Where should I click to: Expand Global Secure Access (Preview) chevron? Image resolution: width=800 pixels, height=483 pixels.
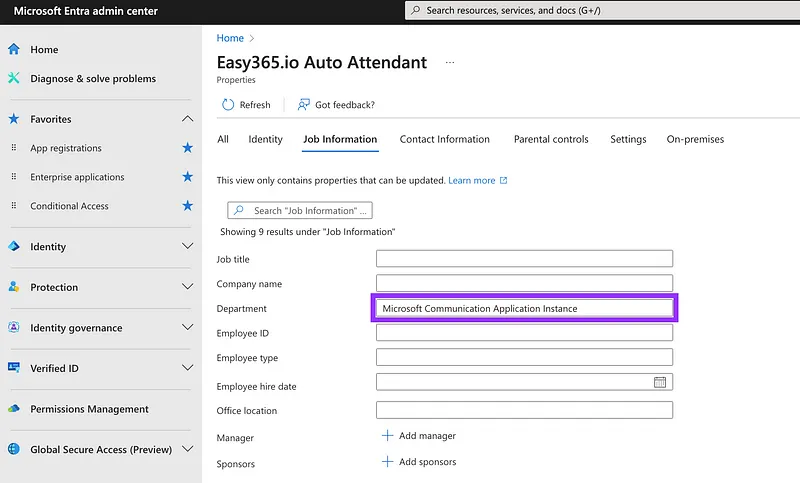tap(188, 449)
